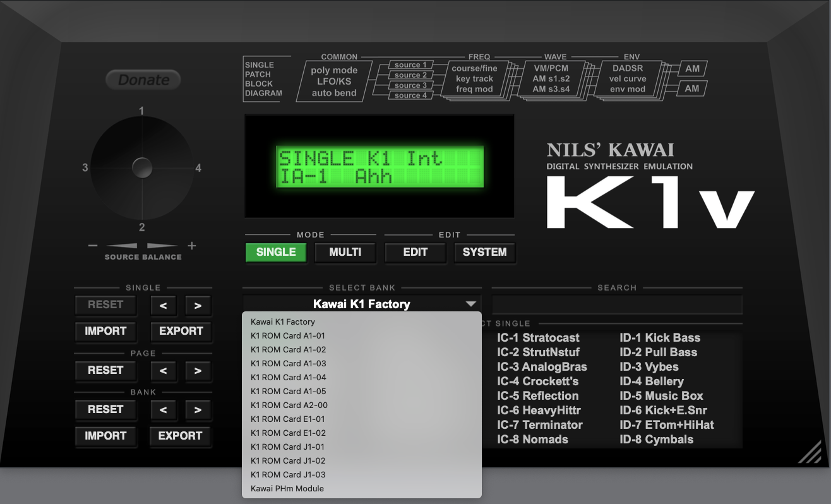Click source 1 in block diagram
The height and width of the screenshot is (504, 831).
[410, 65]
